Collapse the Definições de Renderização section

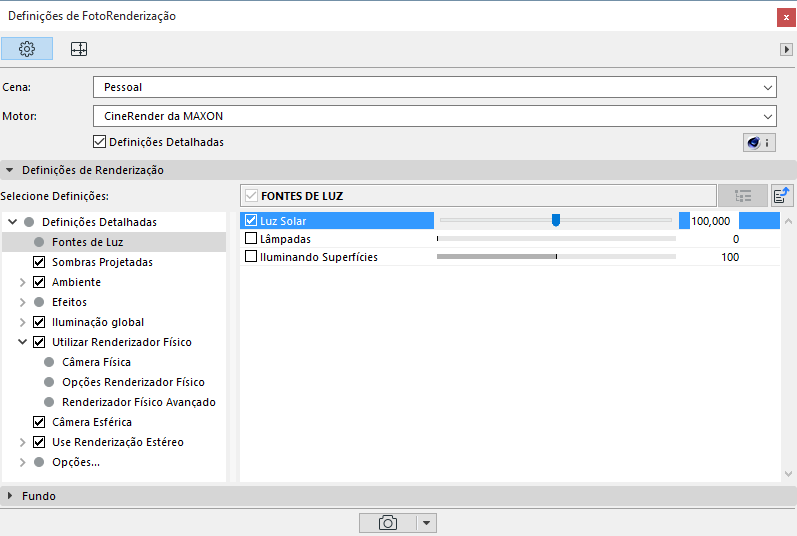click(10, 170)
